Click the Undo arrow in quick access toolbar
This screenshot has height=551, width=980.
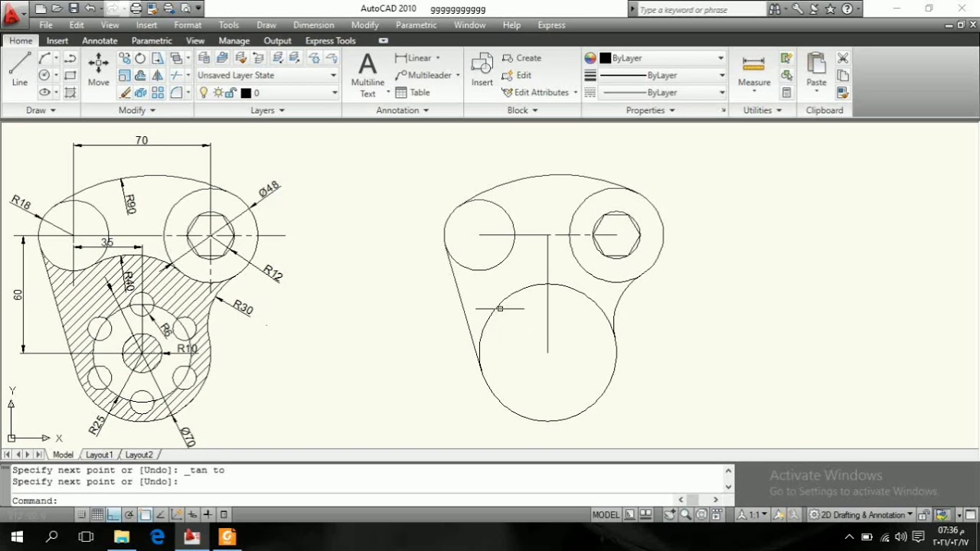[91, 8]
